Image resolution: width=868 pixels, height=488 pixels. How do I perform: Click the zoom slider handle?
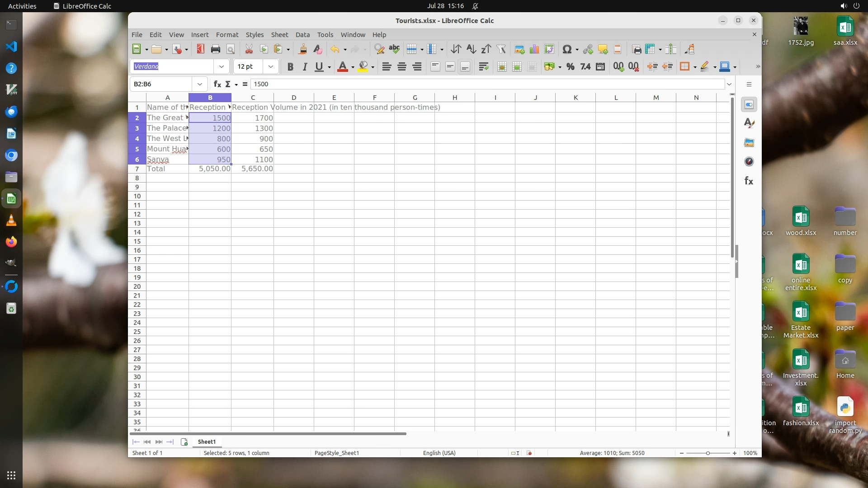708,453
